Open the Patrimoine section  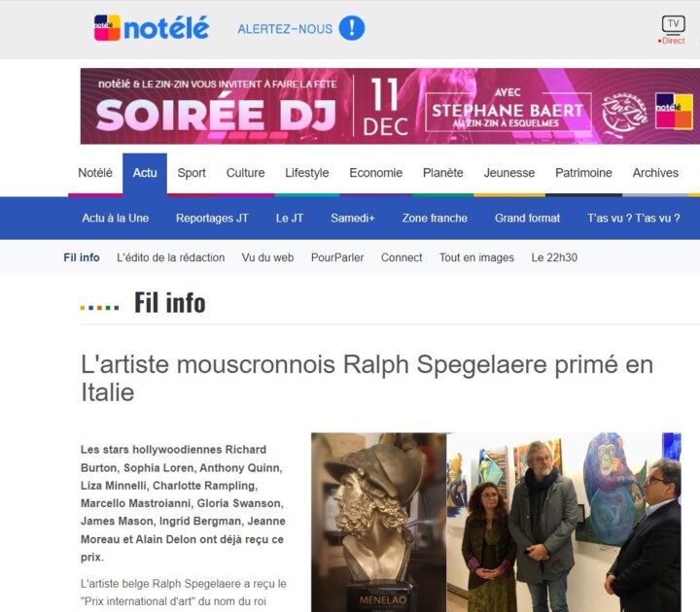point(583,173)
